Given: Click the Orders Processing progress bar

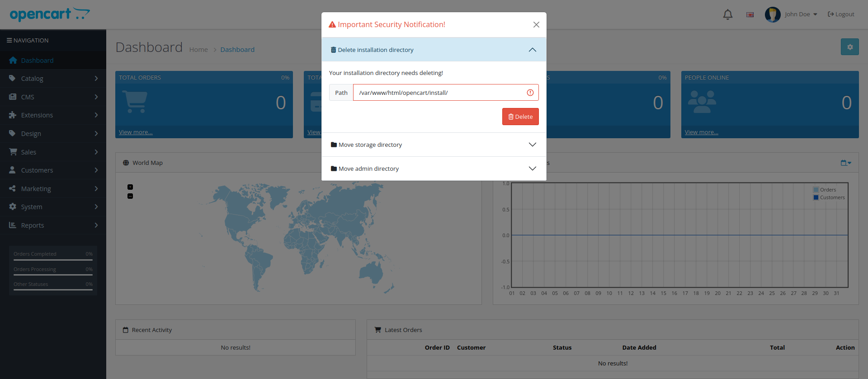Looking at the screenshot, I should coord(53,275).
